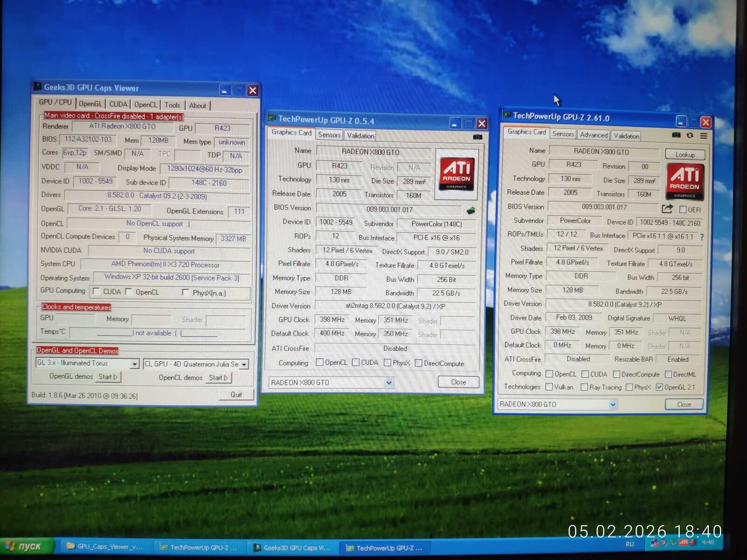Screen dimensions: 747x560
Task: Switch to the OpenCL tab in GPU Caps Viewer
Action: [x=146, y=105]
